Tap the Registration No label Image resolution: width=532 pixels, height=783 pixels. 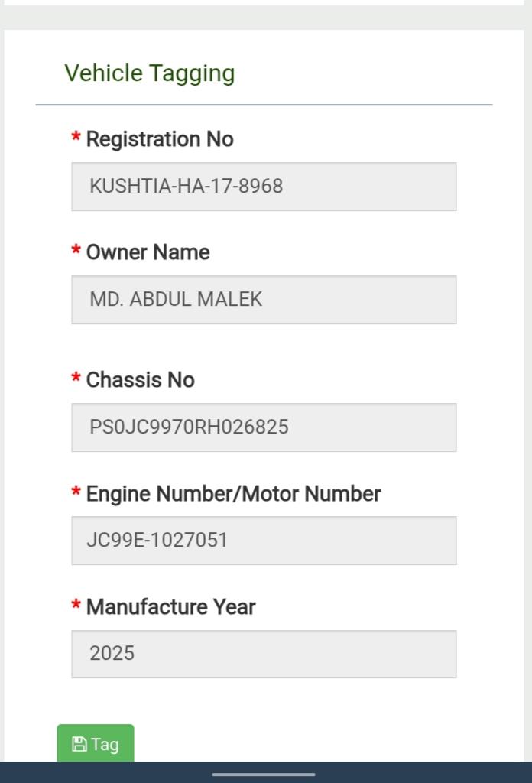(x=159, y=139)
